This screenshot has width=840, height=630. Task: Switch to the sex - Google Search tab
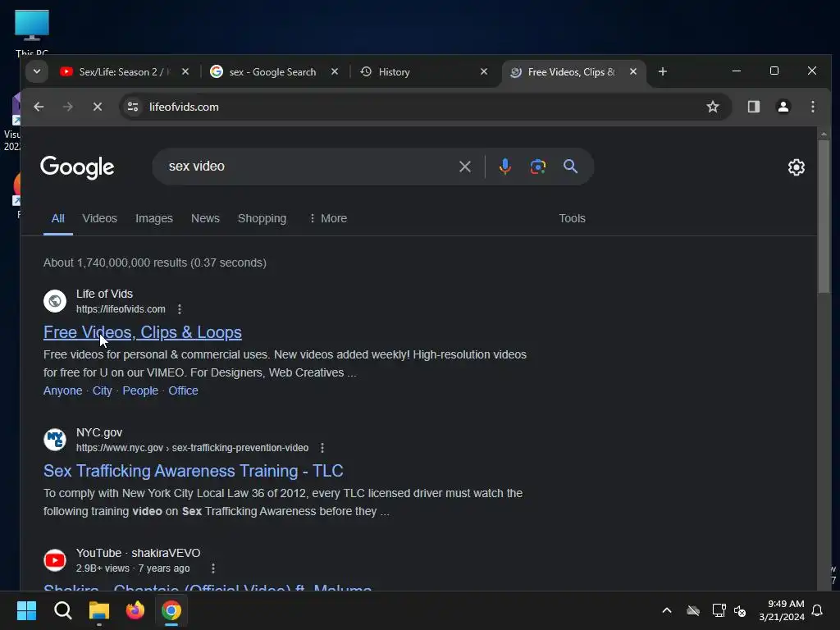[272, 72]
